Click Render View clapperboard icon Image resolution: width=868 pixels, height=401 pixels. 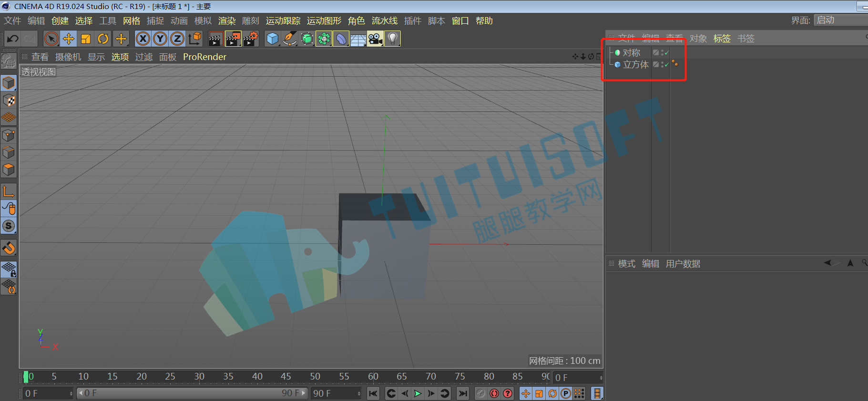click(x=215, y=39)
